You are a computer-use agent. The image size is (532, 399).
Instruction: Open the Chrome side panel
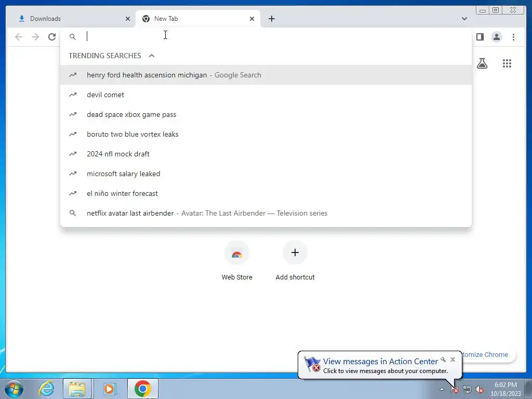click(480, 37)
